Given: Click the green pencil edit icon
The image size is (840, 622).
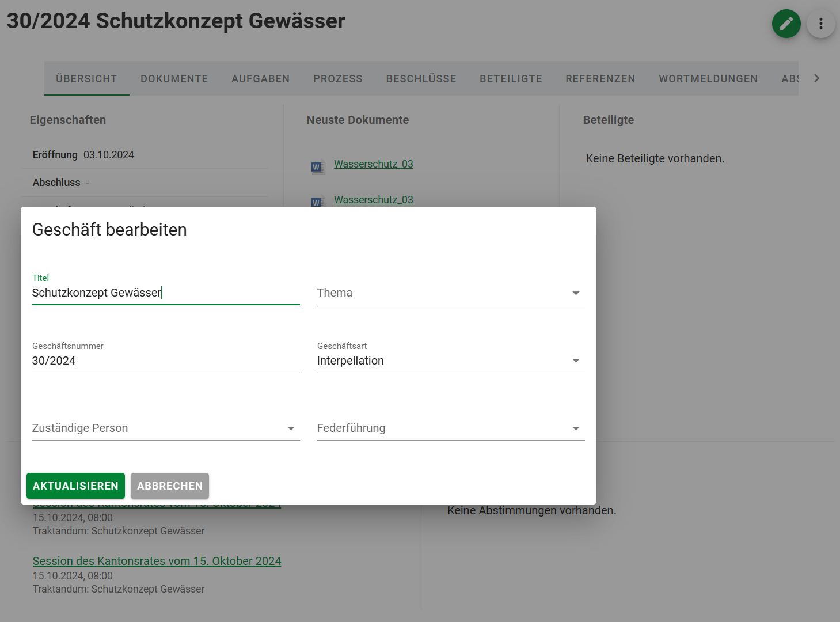Looking at the screenshot, I should (786, 24).
